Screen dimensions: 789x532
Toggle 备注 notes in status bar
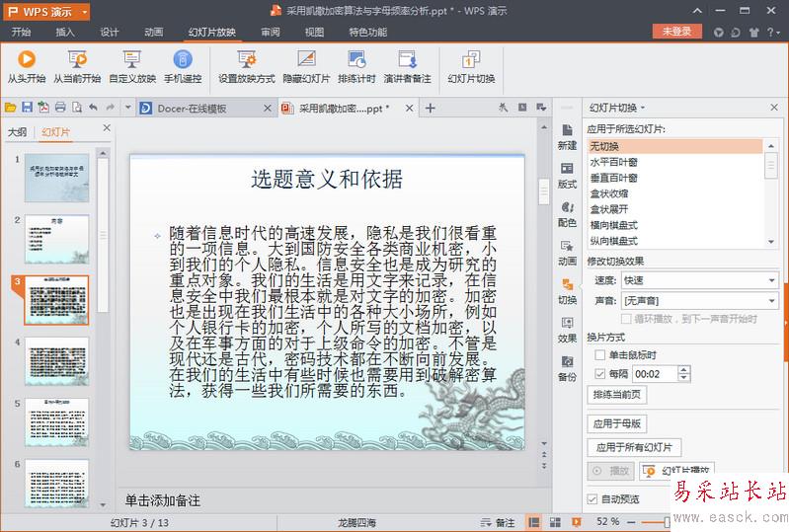click(497, 522)
